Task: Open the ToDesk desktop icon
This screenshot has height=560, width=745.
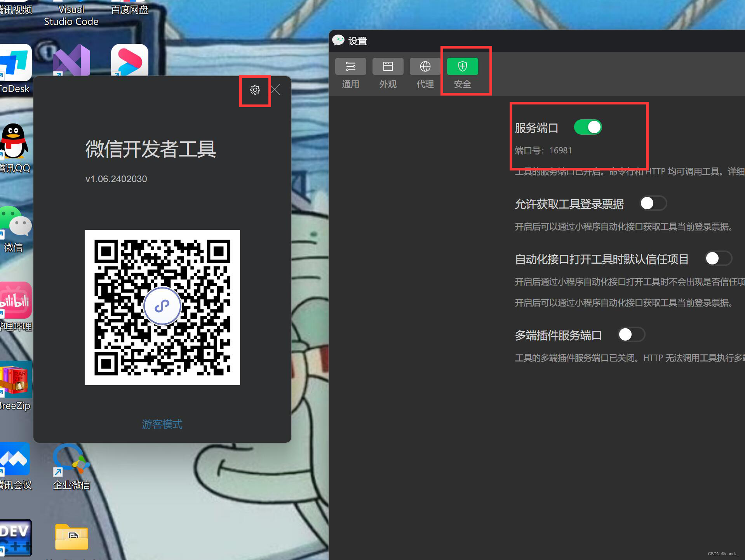Action: (x=16, y=69)
